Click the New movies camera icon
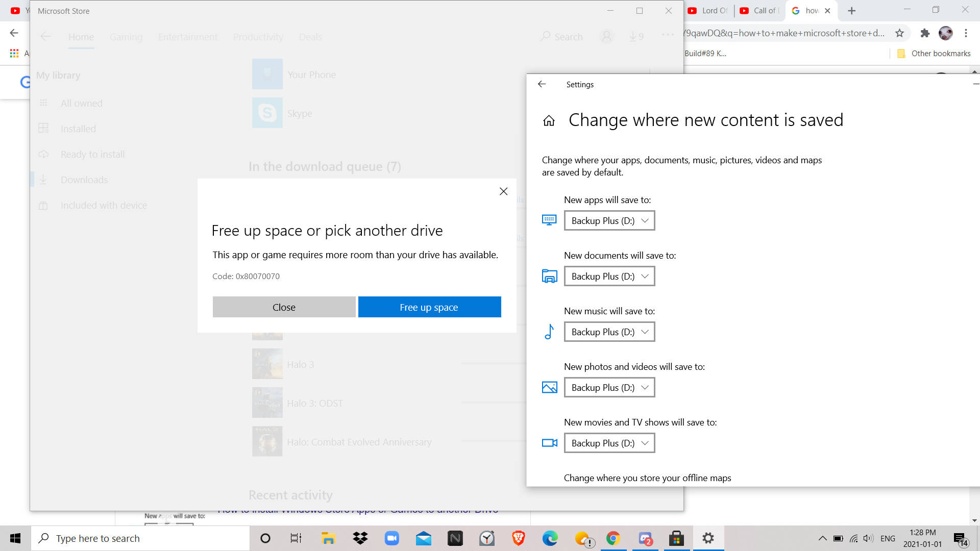 pos(549,443)
